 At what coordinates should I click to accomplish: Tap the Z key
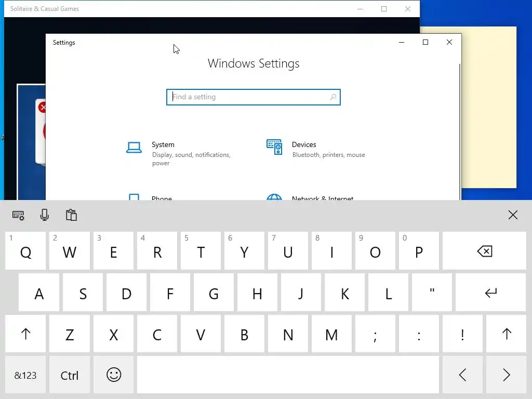point(70,334)
